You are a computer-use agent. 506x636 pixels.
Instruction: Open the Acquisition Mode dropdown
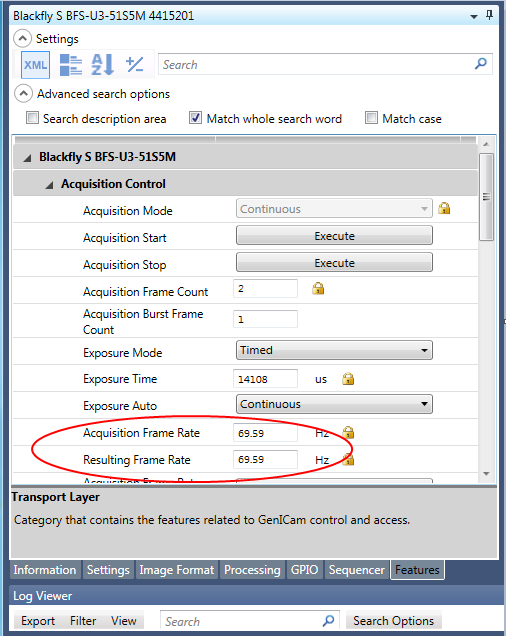(334, 209)
